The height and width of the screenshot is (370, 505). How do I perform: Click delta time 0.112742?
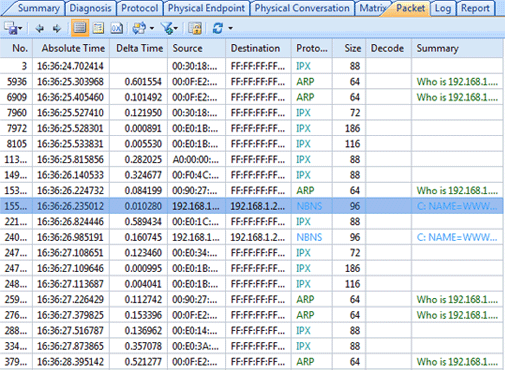(143, 299)
